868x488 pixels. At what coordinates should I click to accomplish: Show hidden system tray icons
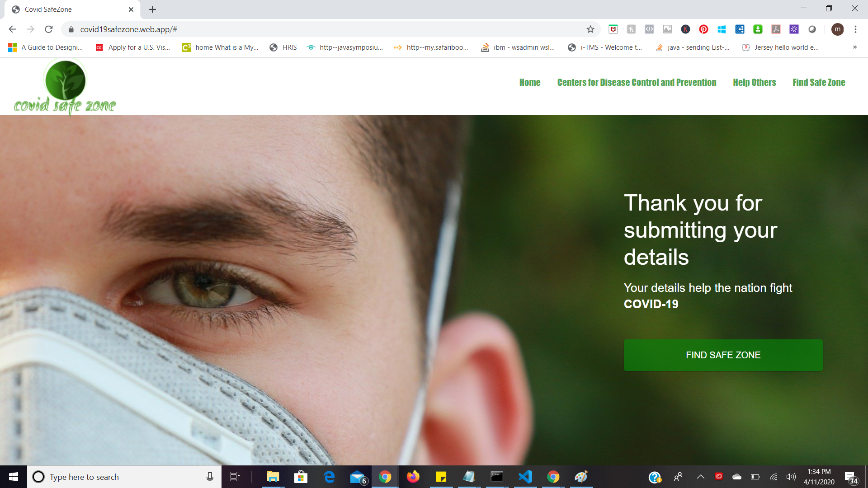click(x=700, y=477)
